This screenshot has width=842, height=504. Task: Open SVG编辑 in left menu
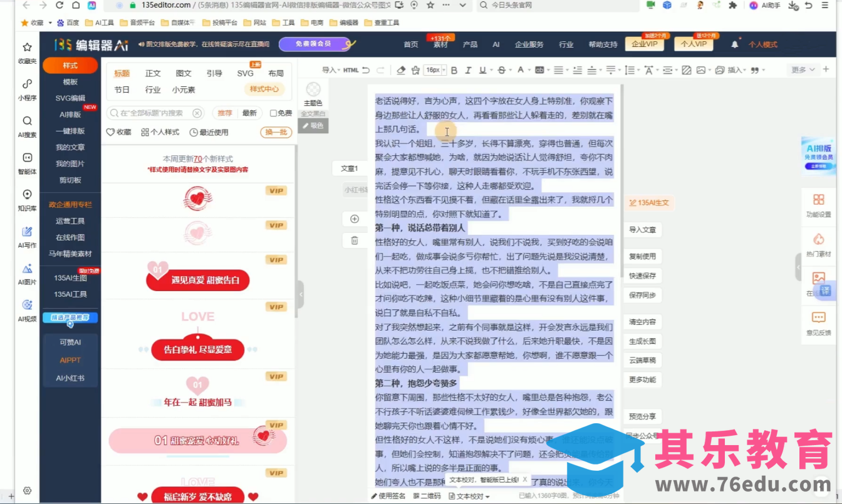click(x=70, y=98)
